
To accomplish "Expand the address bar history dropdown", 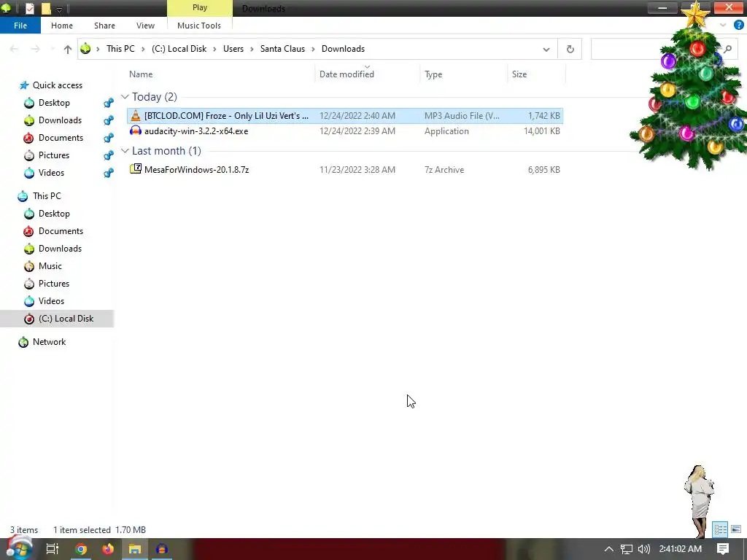I will point(546,49).
